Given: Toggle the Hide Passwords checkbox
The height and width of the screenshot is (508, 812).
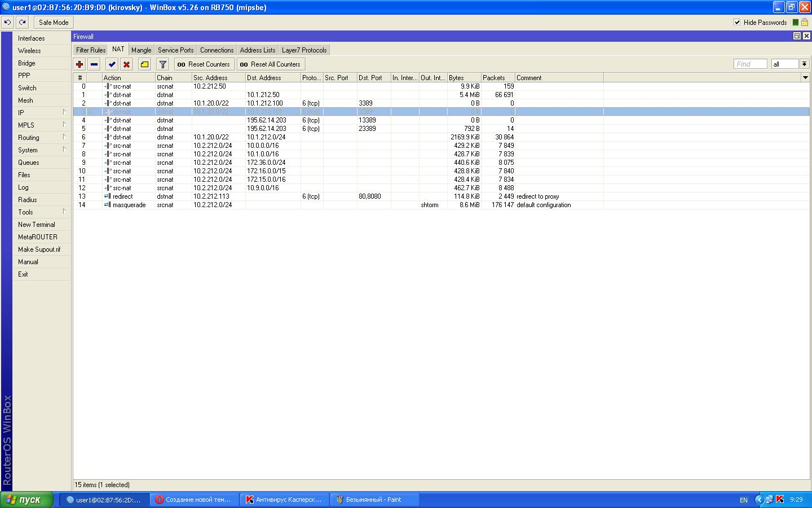Looking at the screenshot, I should pos(737,23).
